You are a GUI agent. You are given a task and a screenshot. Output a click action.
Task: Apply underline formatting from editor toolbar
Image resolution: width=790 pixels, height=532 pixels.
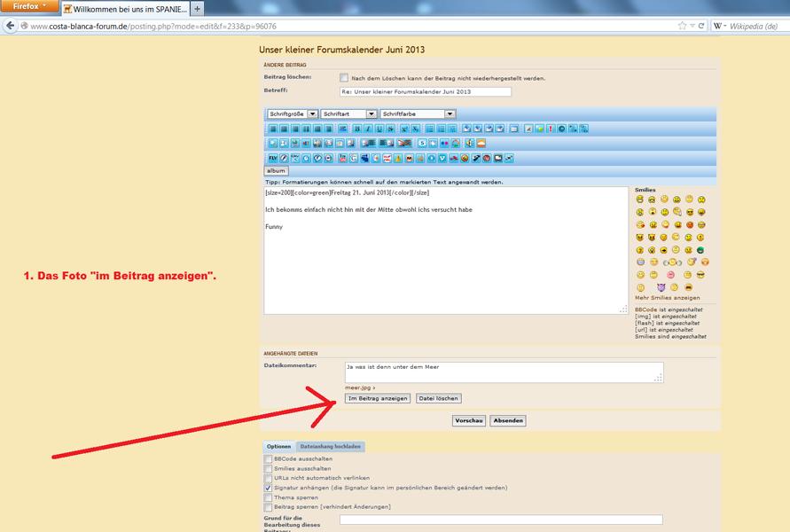pos(379,129)
